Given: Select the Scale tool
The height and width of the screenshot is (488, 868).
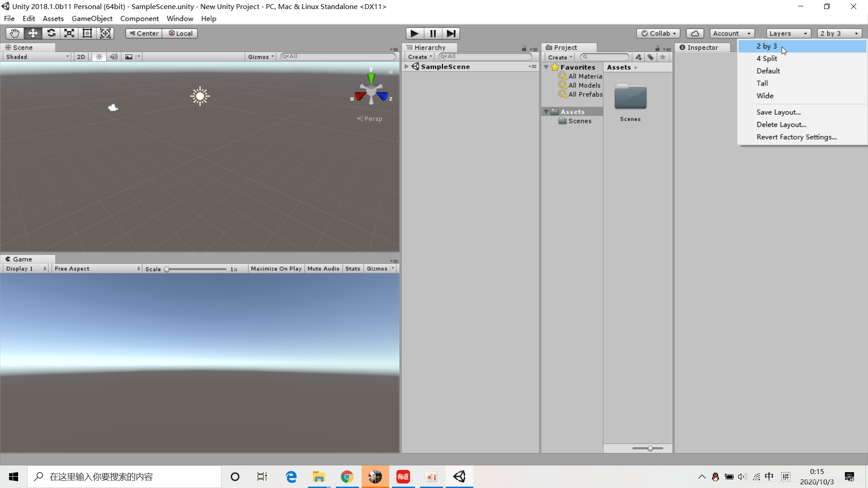Looking at the screenshot, I should pos(69,33).
